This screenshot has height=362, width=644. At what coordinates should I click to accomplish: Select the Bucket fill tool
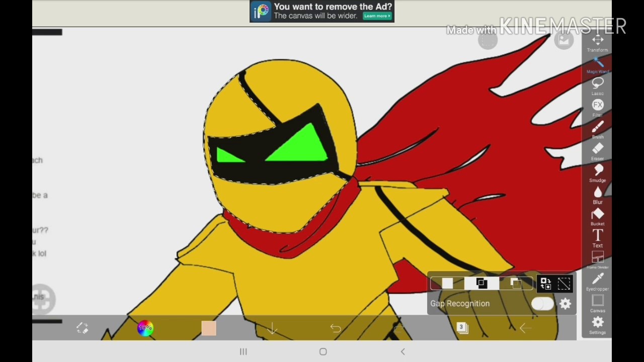coord(597,217)
